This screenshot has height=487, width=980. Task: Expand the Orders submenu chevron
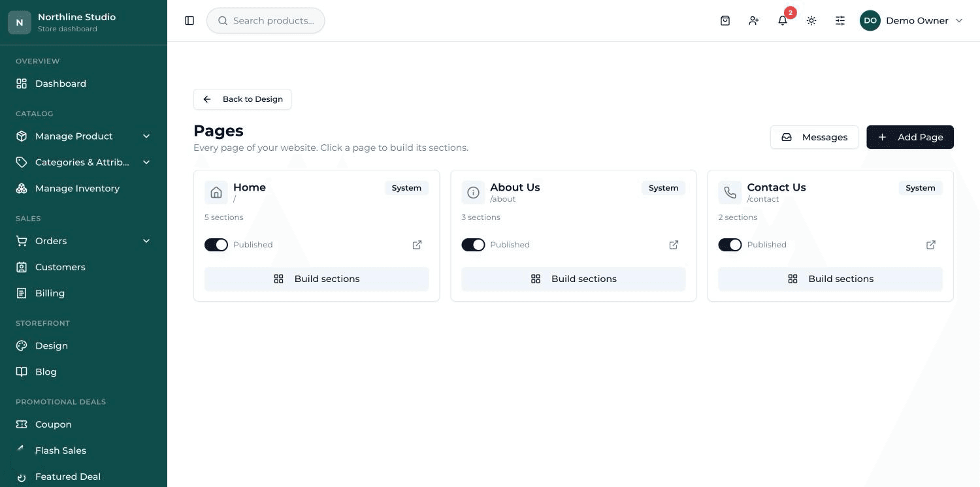point(146,241)
